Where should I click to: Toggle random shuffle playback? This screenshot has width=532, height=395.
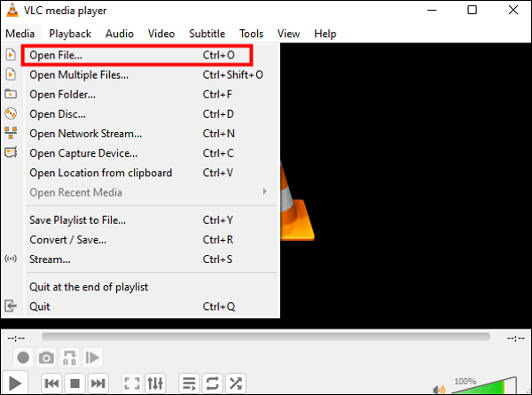point(236,383)
